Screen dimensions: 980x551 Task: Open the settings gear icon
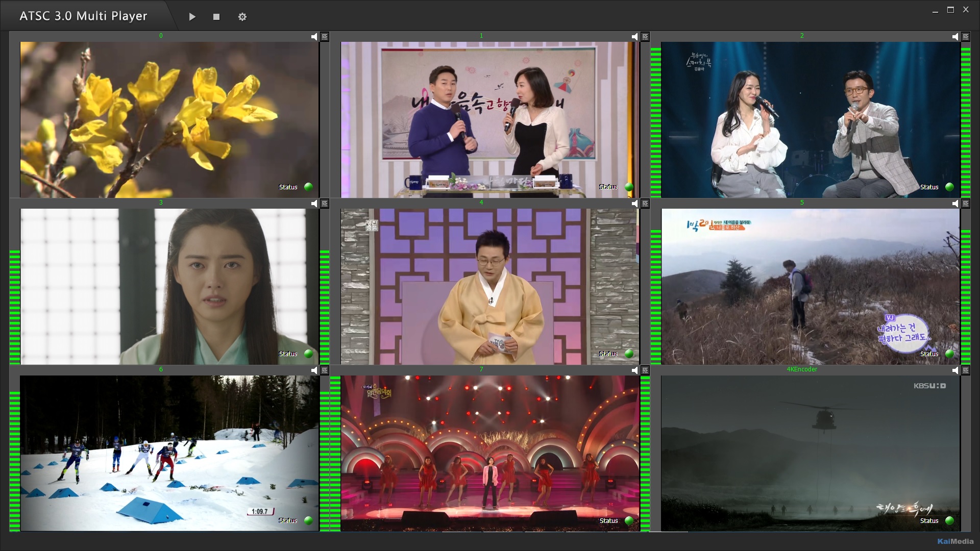[x=242, y=17]
